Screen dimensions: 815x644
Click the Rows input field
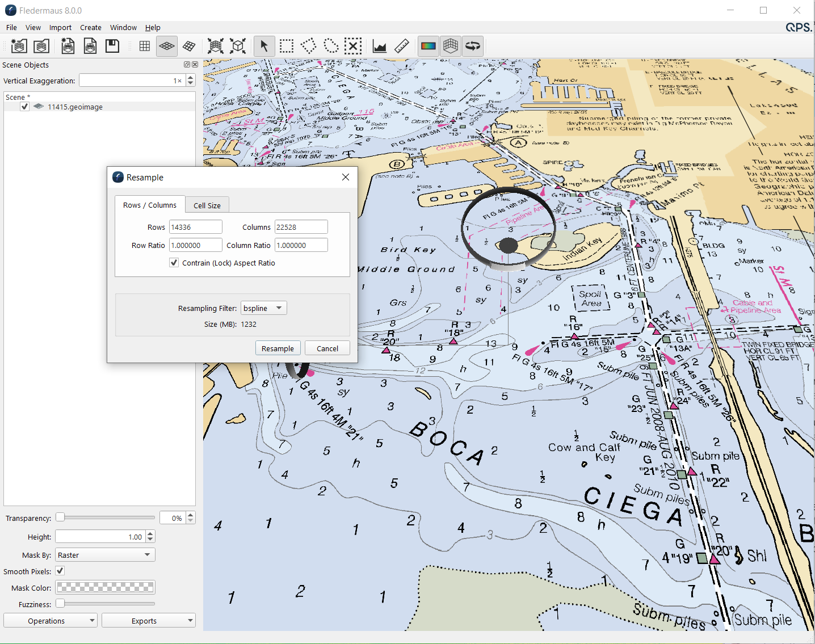(x=195, y=227)
